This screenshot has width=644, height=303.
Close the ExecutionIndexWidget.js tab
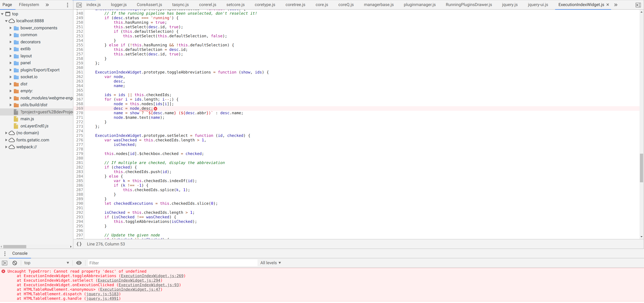[x=607, y=5]
